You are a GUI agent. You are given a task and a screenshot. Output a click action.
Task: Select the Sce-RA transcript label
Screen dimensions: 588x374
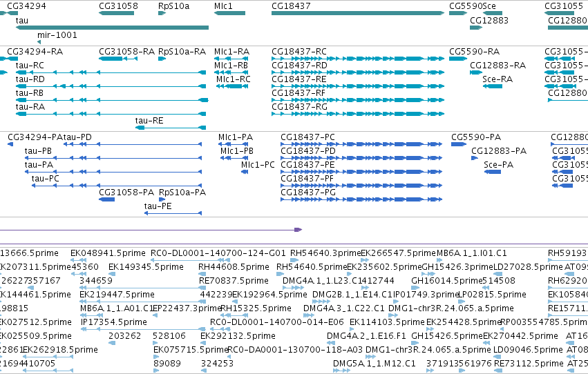click(497, 79)
